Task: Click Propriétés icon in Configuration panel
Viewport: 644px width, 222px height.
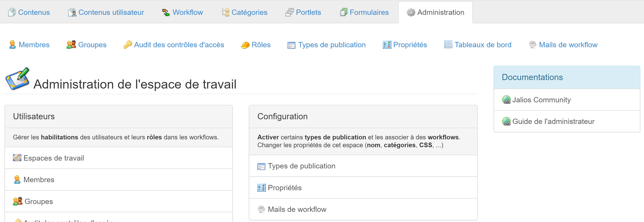Action: (261, 188)
